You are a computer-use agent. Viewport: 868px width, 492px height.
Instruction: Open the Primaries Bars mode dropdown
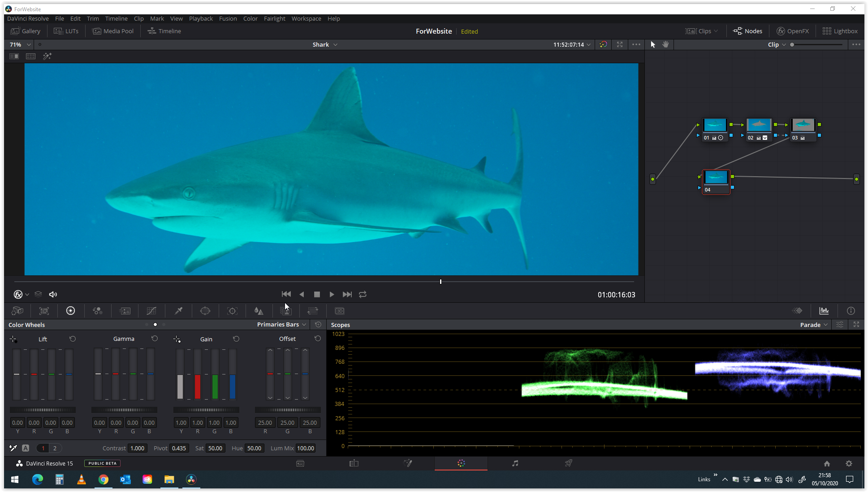tap(281, 324)
